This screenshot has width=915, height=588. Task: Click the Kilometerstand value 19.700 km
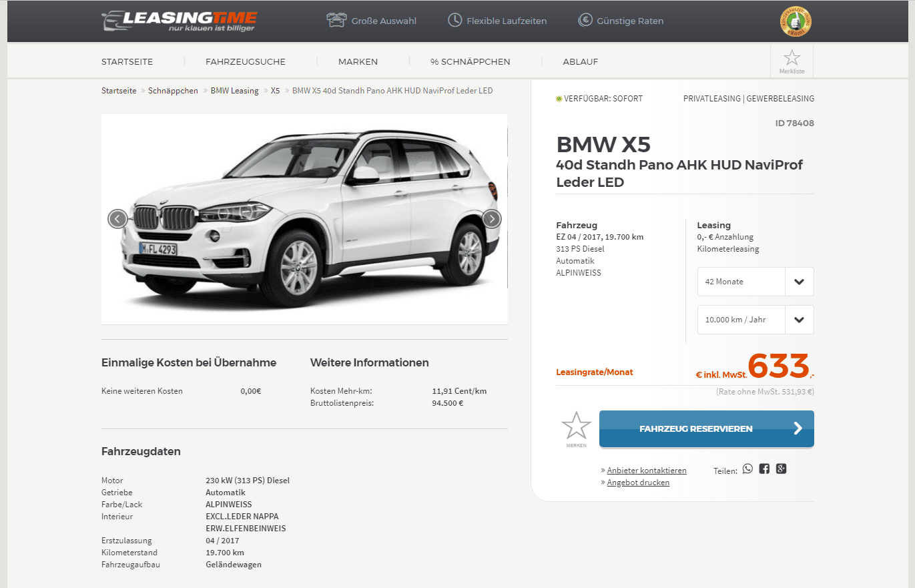(225, 553)
